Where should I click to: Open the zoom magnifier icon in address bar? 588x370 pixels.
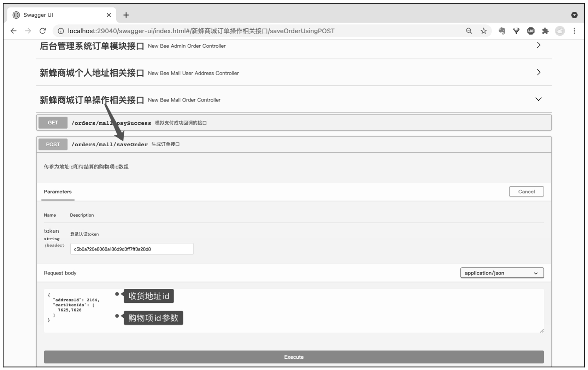[x=469, y=31]
